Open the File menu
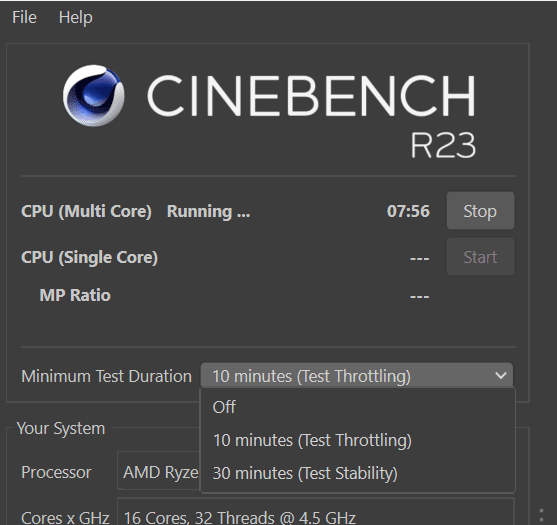The height and width of the screenshot is (525, 557). (24, 17)
